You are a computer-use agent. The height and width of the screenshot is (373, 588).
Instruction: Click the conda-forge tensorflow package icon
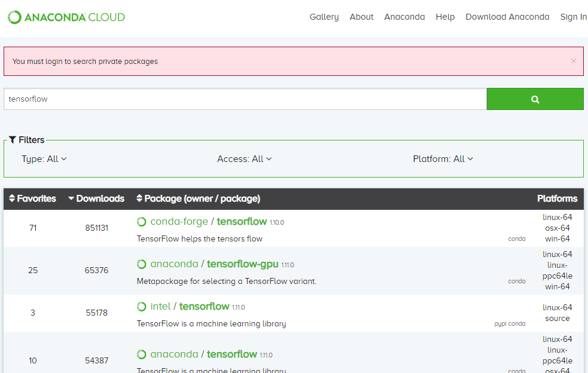pyautogui.click(x=141, y=222)
